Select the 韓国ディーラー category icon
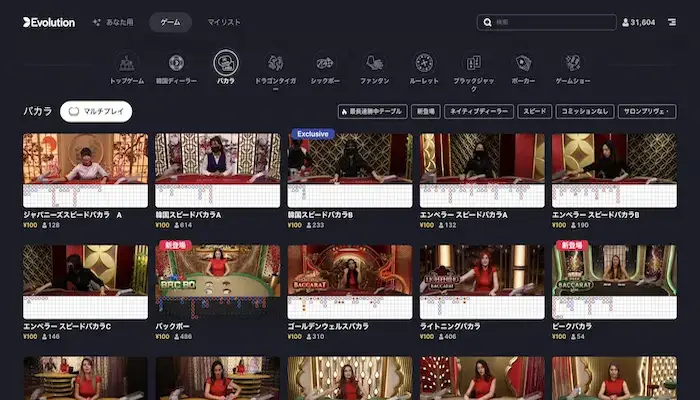This screenshot has width=700, height=400. pos(176,63)
